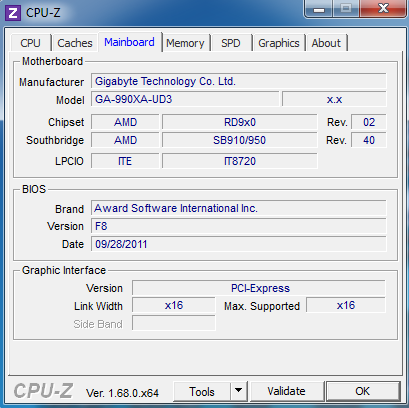Select the BIOS Version value F8
Viewport: 409px width, 408px height.
239,226
